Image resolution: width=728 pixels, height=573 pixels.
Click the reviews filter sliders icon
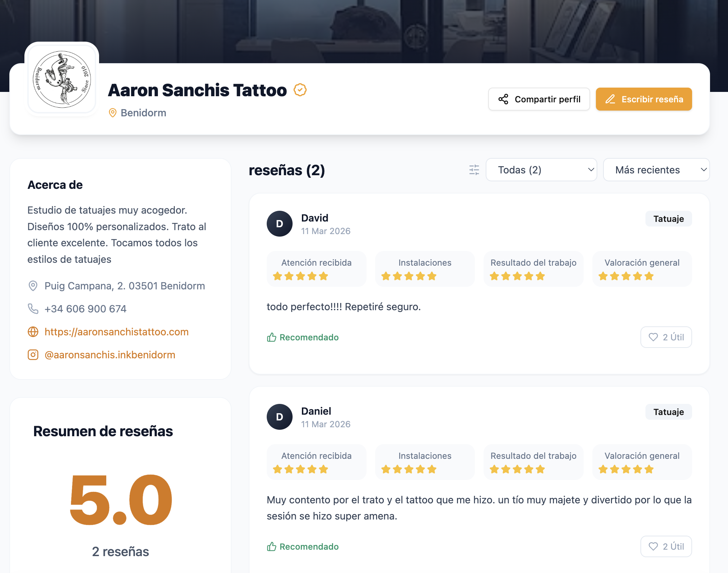(474, 170)
